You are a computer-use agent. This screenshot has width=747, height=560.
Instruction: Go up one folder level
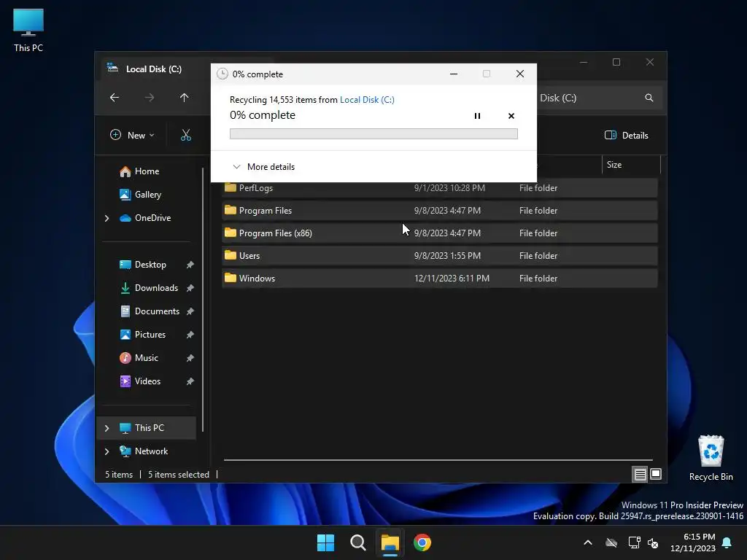pos(184,98)
